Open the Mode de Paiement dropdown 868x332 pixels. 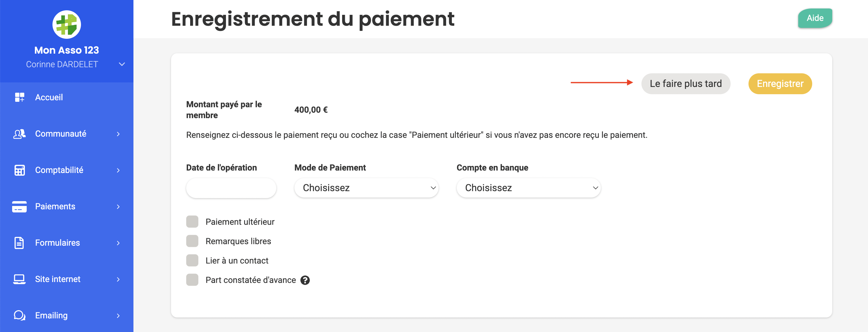click(x=366, y=188)
